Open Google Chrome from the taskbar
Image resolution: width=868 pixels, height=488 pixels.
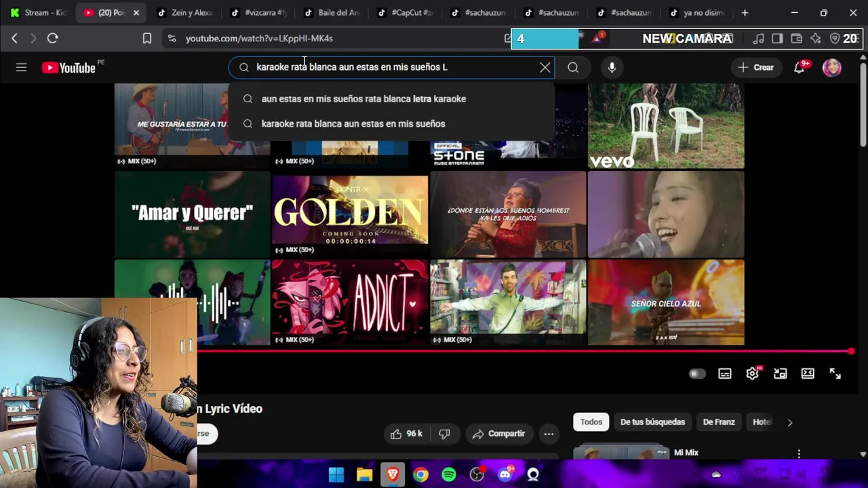(421, 474)
